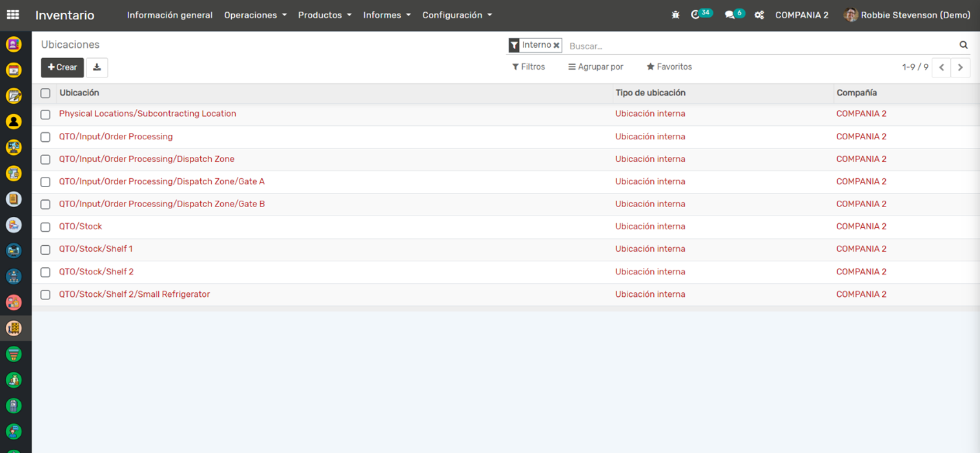
Task: Toggle the select-all header checkbox
Action: coord(45,93)
